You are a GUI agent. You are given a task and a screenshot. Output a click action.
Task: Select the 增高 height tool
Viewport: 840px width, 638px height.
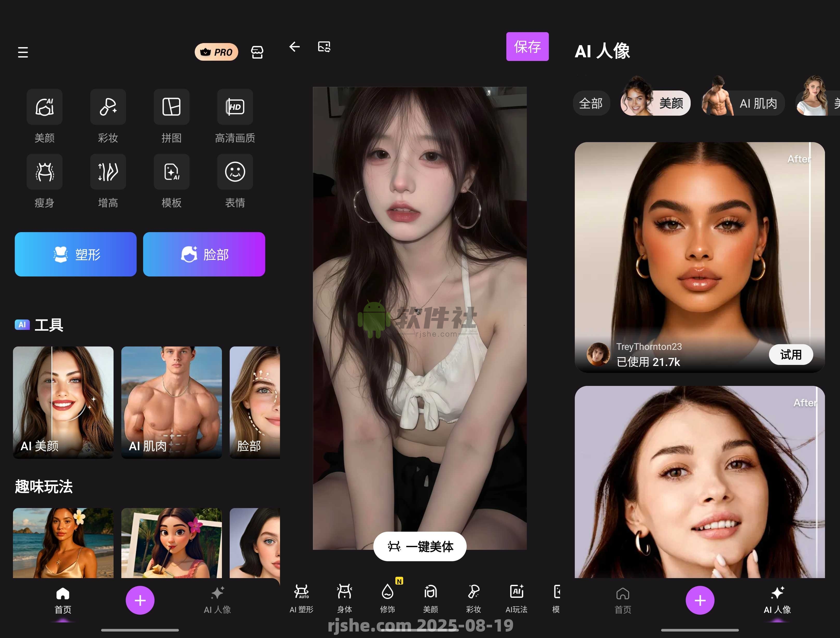tap(108, 172)
